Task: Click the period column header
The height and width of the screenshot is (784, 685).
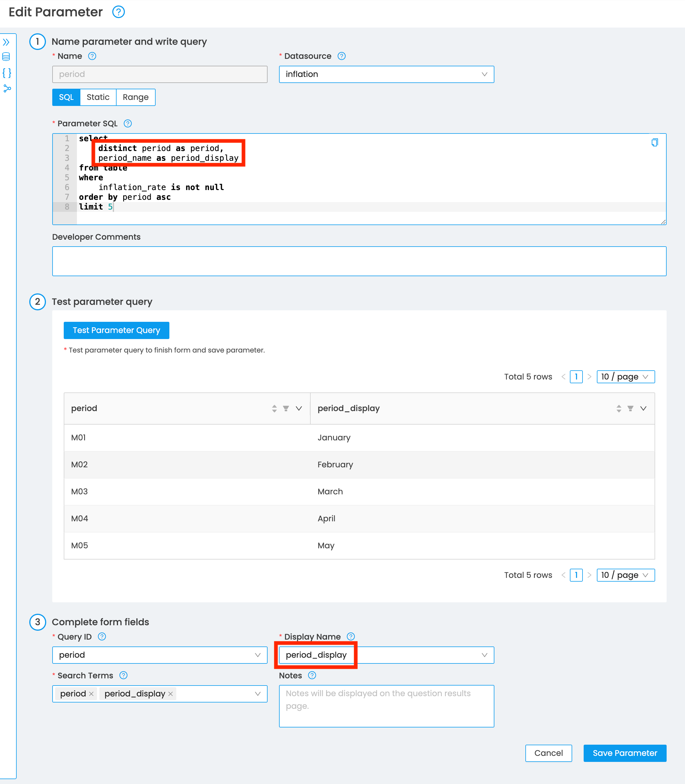Action: tap(187, 409)
